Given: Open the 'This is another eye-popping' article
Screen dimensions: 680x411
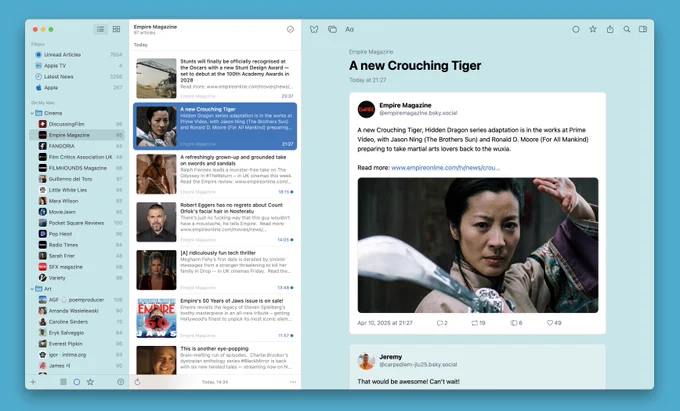Looking at the screenshot, I should click(x=215, y=359).
